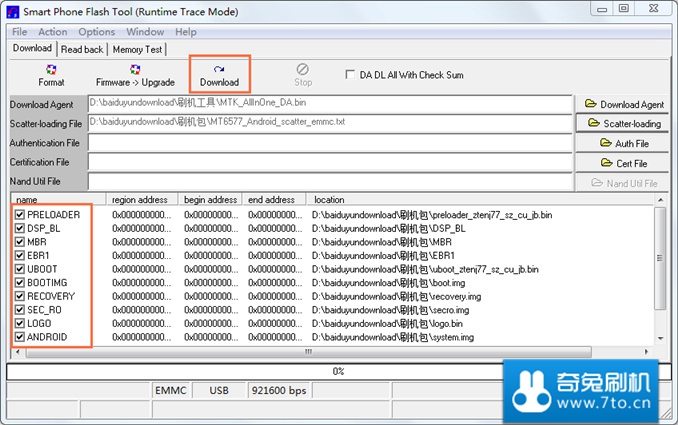Click the 921600 bps status entry
This screenshot has width=678, height=425.
pos(279,390)
